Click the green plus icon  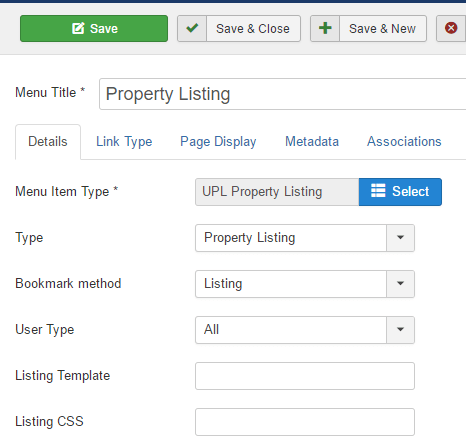pyautogui.click(x=325, y=28)
